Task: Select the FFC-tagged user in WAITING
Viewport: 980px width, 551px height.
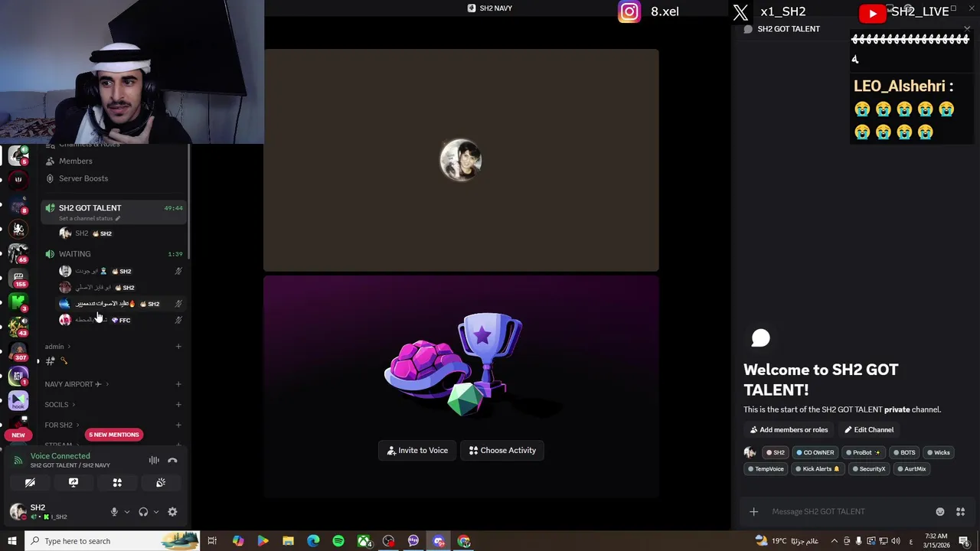Action: click(x=121, y=320)
